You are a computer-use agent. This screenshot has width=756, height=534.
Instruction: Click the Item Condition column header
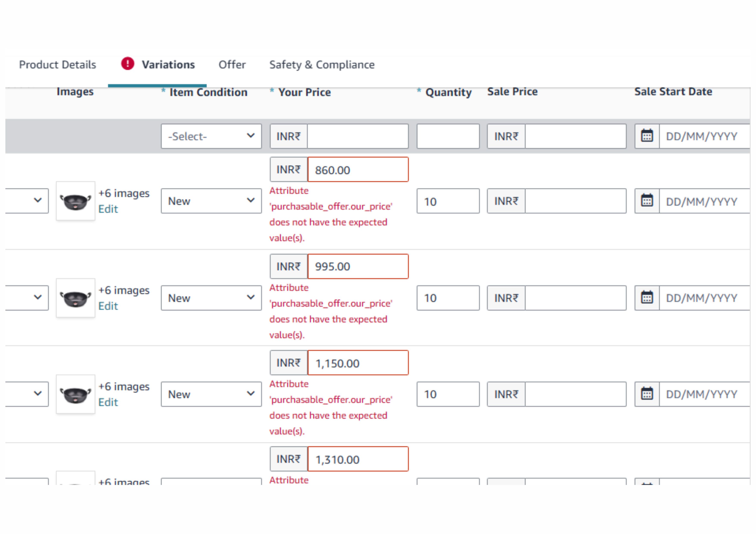coord(208,92)
